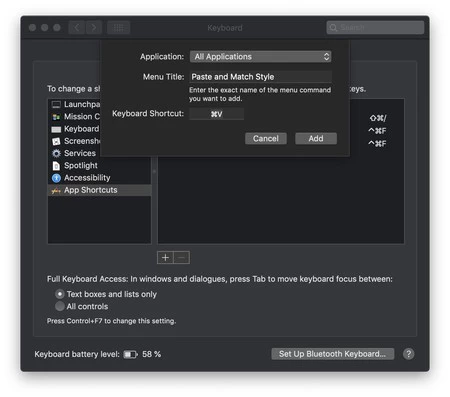The height and width of the screenshot is (397, 450).
Task: Click the Accessibility icon
Action: point(56,178)
